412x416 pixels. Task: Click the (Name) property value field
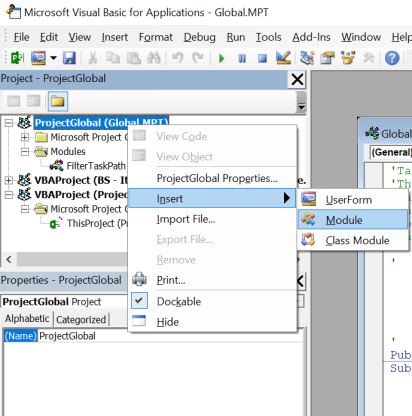tap(170, 336)
